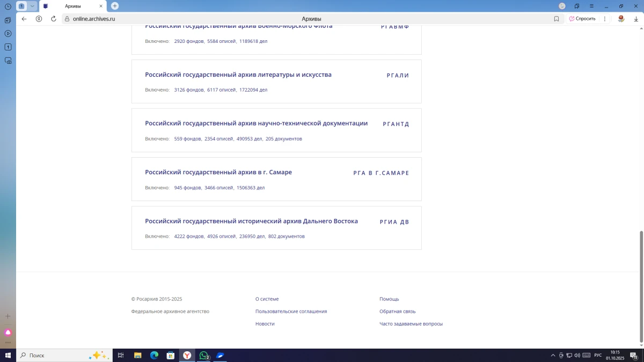Open the browser hamburger main menu
This screenshot has width=644, height=362.
(x=592, y=6)
